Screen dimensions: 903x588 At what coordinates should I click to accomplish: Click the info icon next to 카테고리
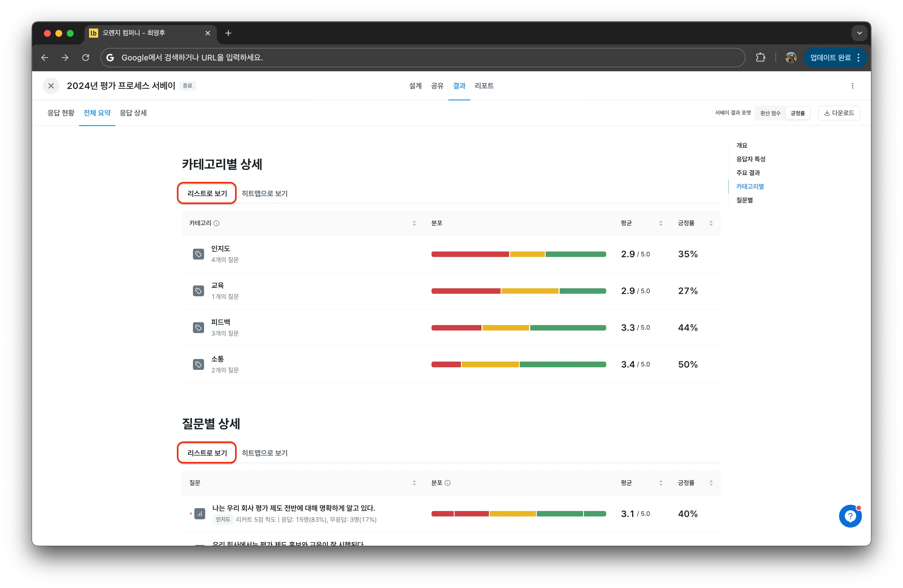click(x=216, y=223)
